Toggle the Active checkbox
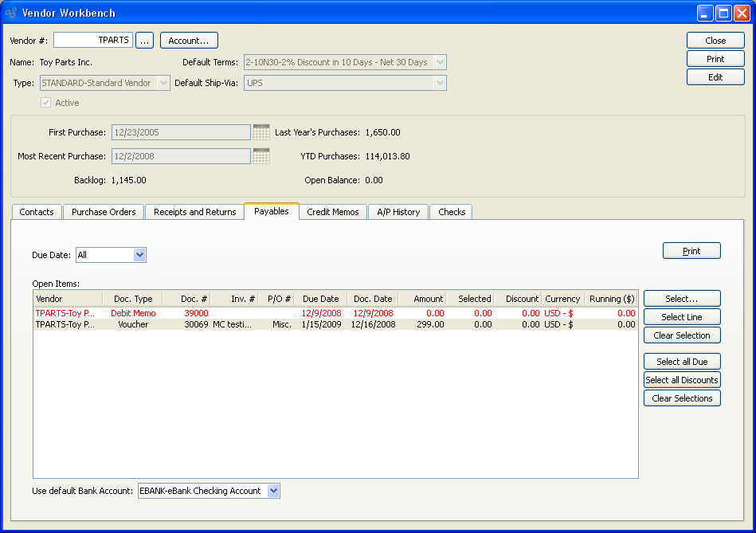The height and width of the screenshot is (533, 756). [45, 103]
